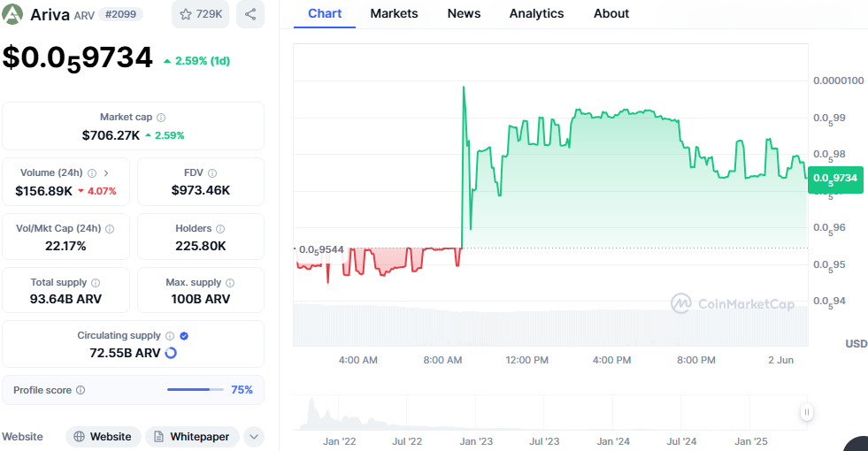Click the circulating supply progress ring
The height and width of the screenshot is (451, 868).
pos(171,353)
